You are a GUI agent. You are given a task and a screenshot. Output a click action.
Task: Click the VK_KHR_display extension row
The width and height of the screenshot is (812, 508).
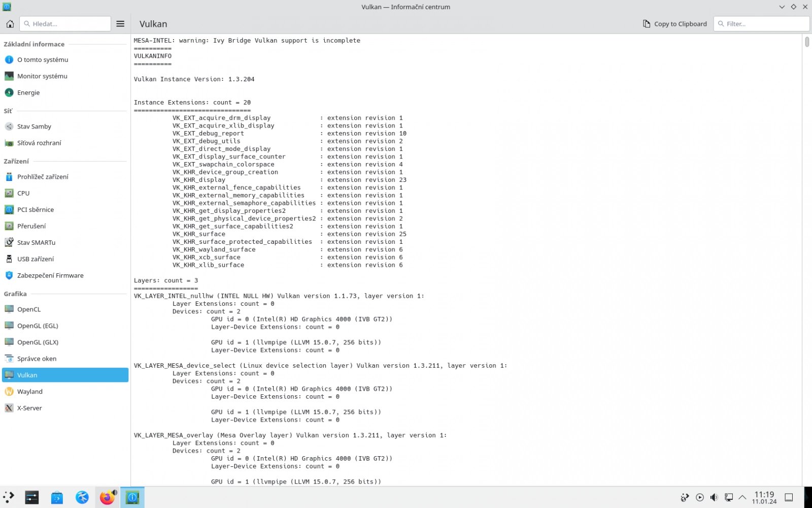pyautogui.click(x=289, y=180)
